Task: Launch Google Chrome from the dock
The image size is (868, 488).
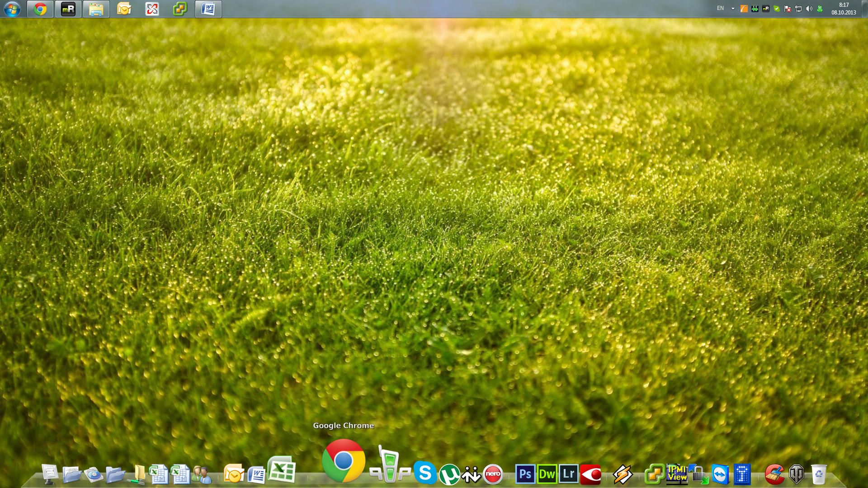Action: point(344,460)
